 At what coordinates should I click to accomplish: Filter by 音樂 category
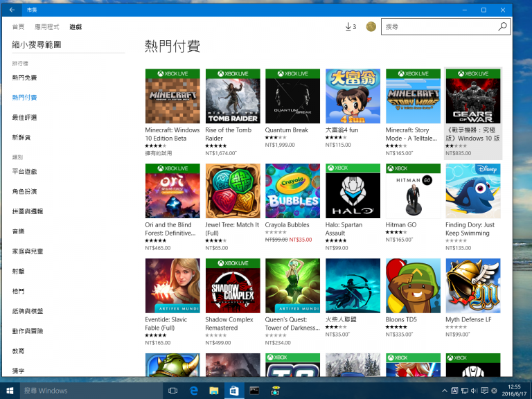18,231
